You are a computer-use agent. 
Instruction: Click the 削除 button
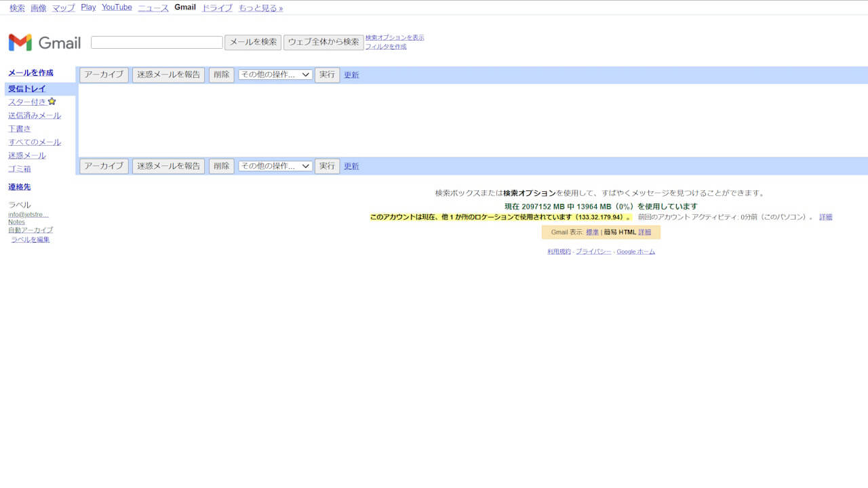pos(221,75)
